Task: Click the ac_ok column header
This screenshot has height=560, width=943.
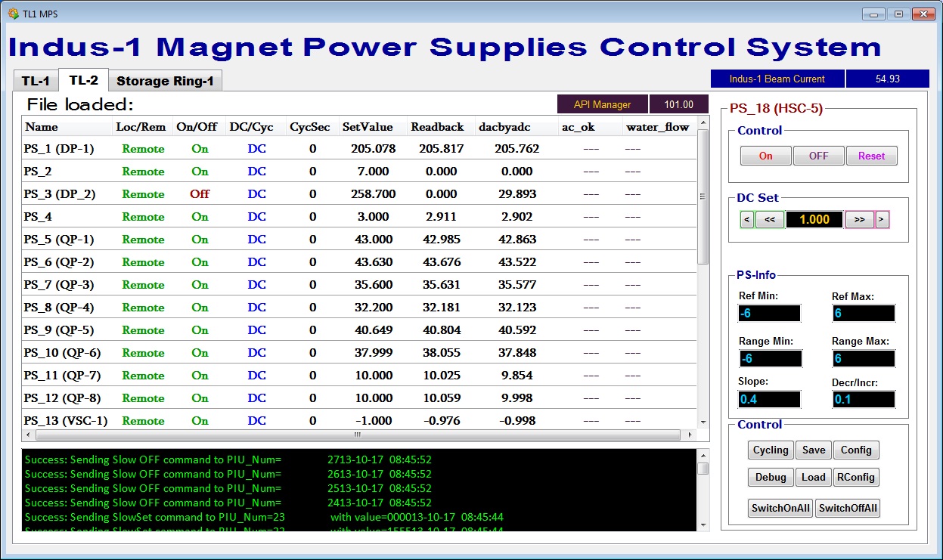Action: (x=591, y=127)
